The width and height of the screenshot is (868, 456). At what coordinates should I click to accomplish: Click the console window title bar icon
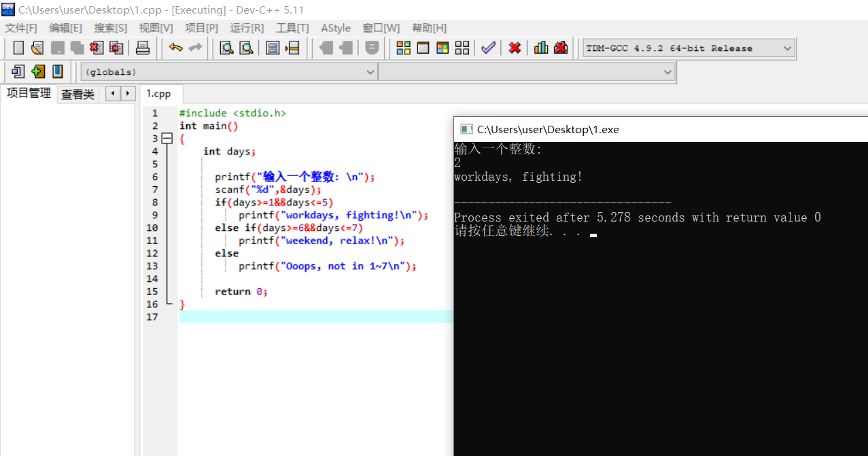[466, 129]
